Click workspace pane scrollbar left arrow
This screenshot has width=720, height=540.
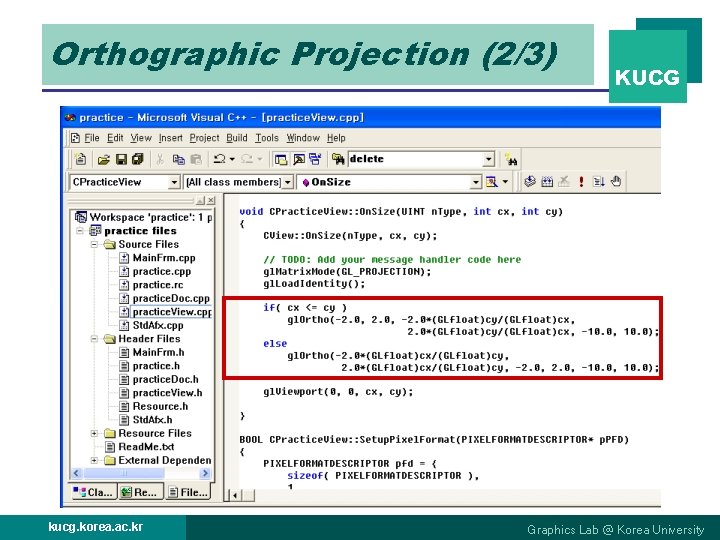(77, 473)
